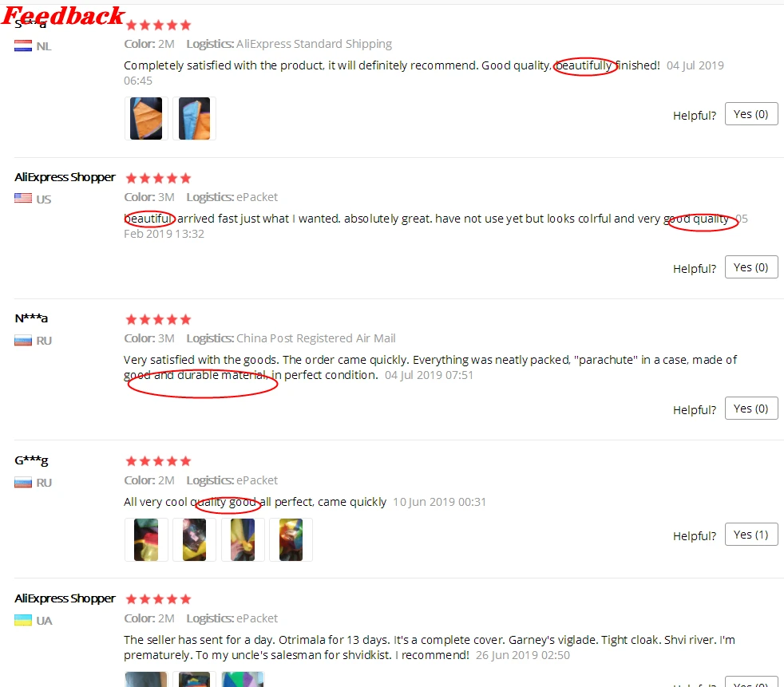The height and width of the screenshot is (687, 784).
Task: Open third photo thumbnail in G***g's review
Action: (243, 539)
